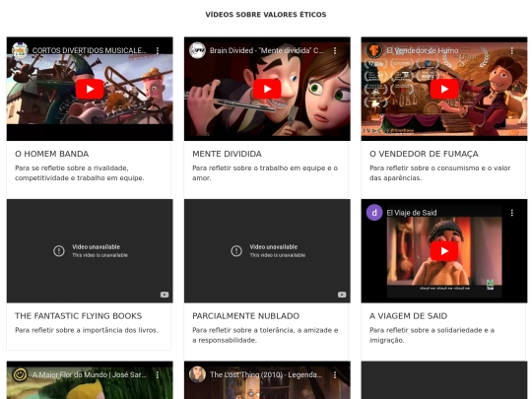Open more options menu on CORTOS DIVERTIDOS video

158,50
